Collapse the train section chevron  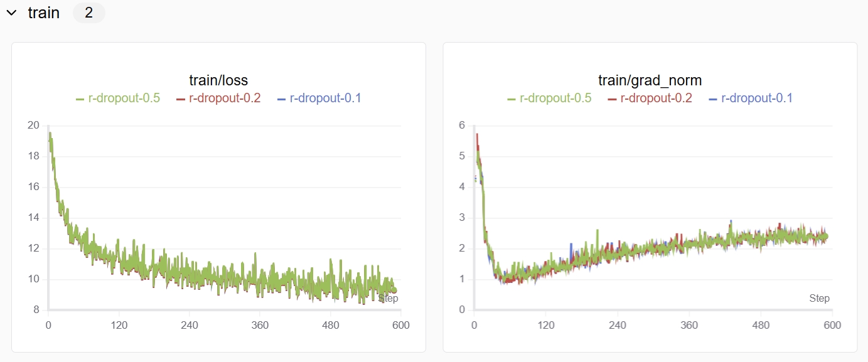click(x=11, y=13)
